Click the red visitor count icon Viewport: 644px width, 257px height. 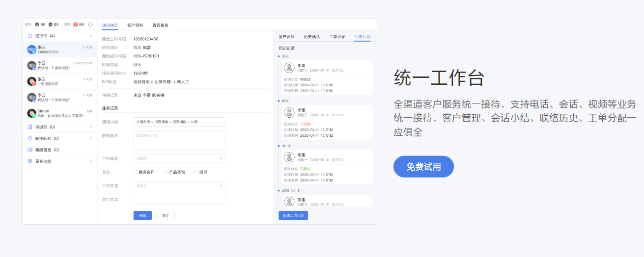(76, 25)
